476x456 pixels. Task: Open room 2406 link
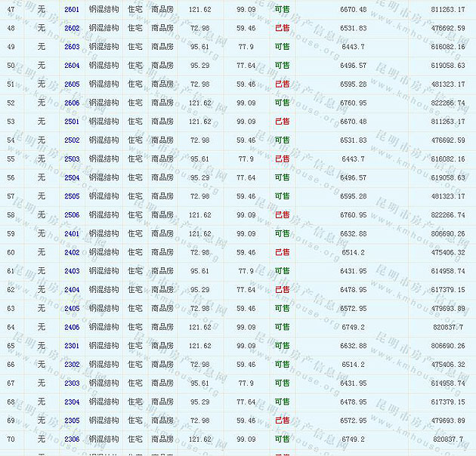click(72, 327)
